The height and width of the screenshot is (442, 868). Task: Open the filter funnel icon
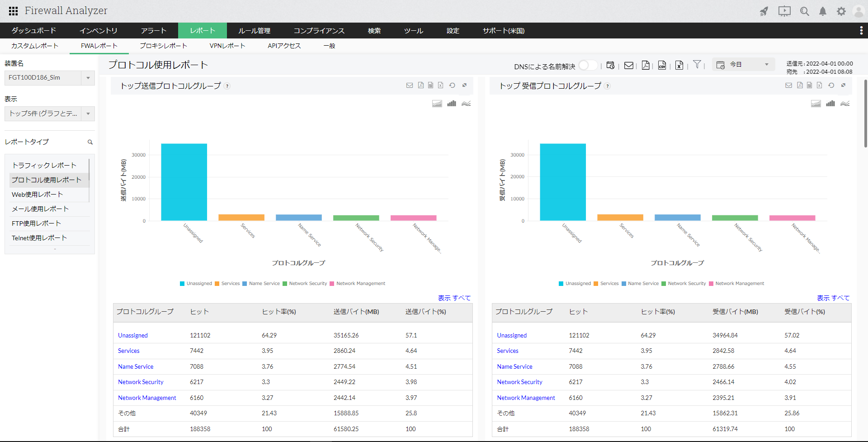(697, 65)
